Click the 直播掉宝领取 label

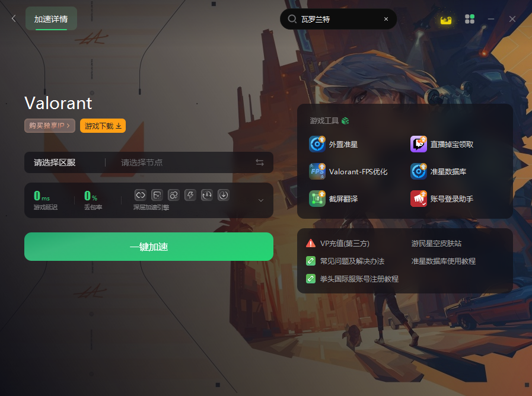452,145
